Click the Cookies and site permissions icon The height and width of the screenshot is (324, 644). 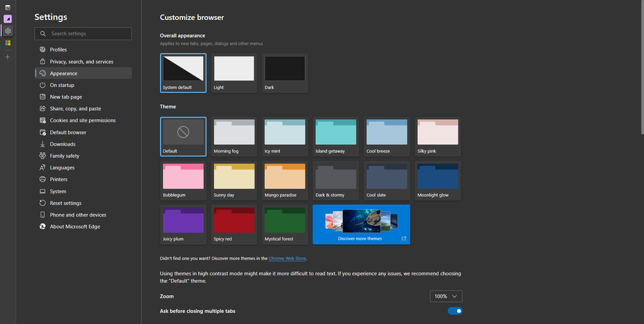pyautogui.click(x=43, y=120)
